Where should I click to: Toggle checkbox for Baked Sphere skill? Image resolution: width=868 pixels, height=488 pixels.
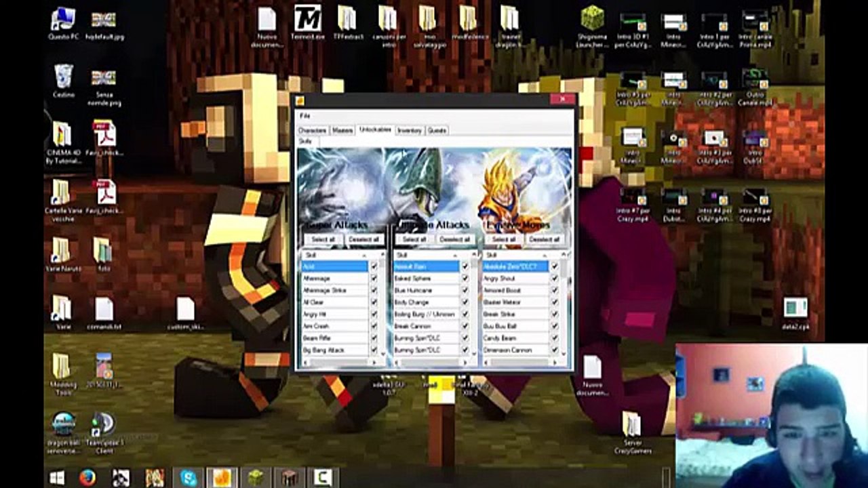[465, 279]
